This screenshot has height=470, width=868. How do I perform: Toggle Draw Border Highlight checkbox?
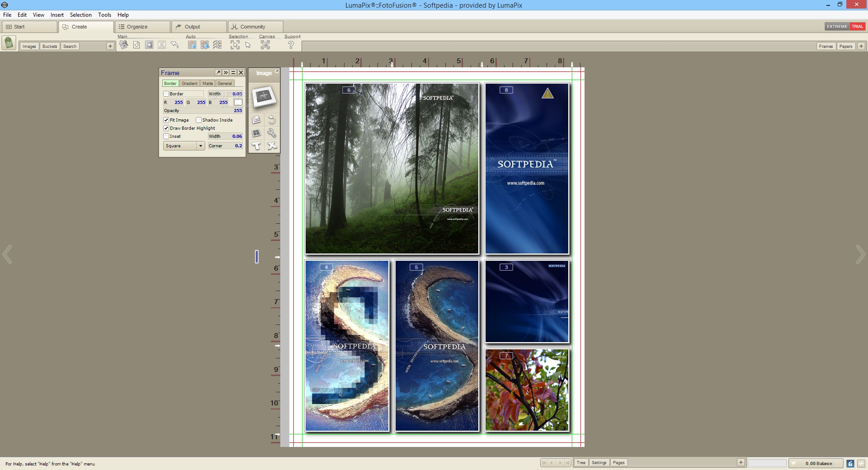[x=166, y=128]
